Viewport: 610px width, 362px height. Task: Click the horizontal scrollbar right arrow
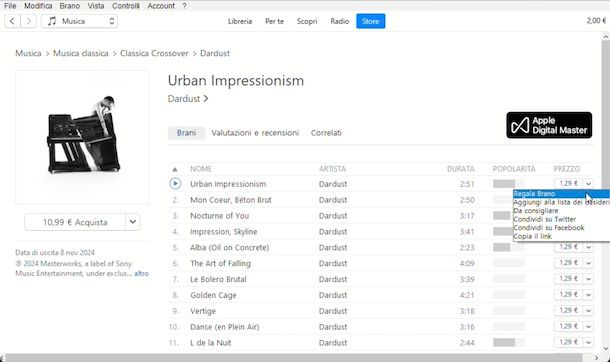click(x=596, y=358)
